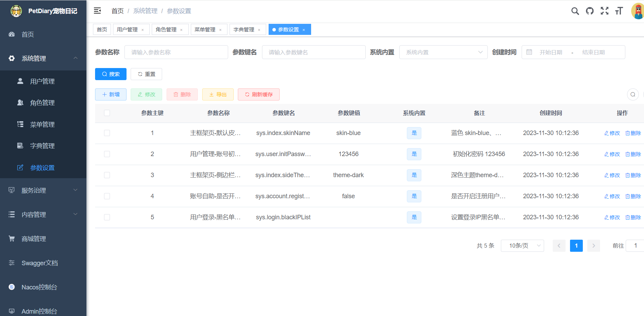Viewport: 644px width, 316px height.
Task: Click 删除 link in row 2
Action: [x=633, y=154]
